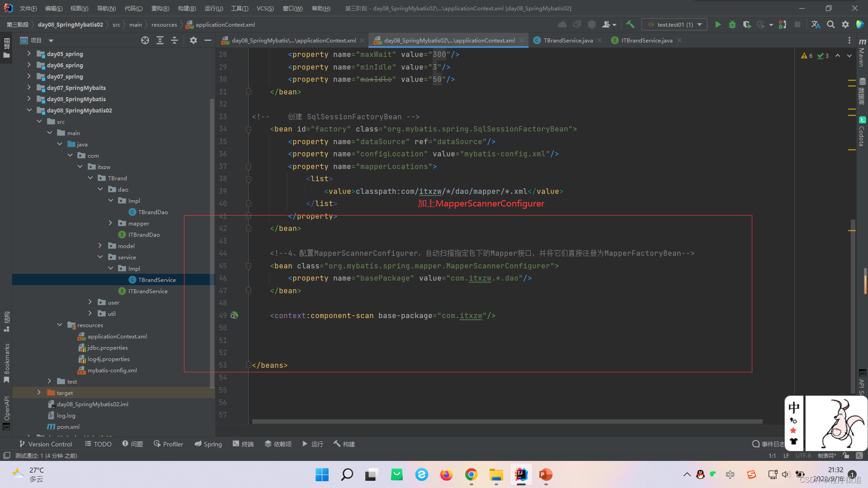Open Translate tool in toolbar
This screenshot has width=868, height=488.
(x=816, y=25)
